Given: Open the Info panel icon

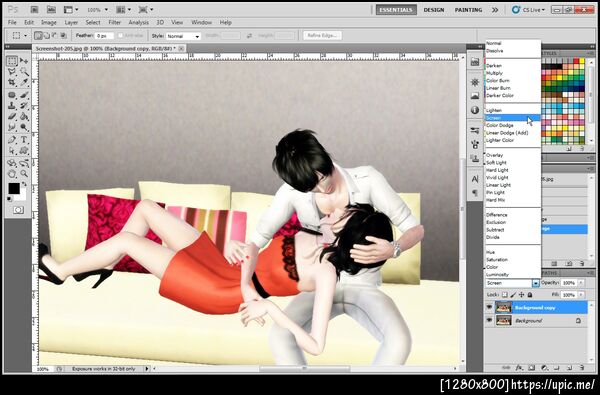Looking at the screenshot, I should (x=475, y=110).
